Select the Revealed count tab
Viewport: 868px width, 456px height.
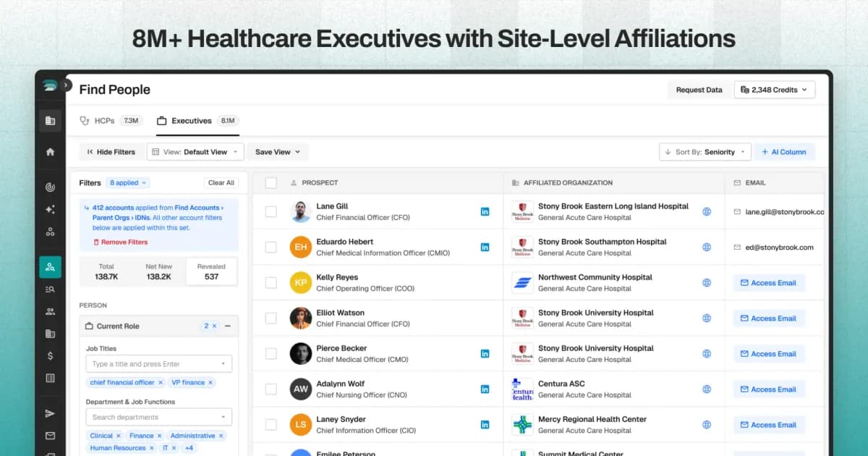211,271
